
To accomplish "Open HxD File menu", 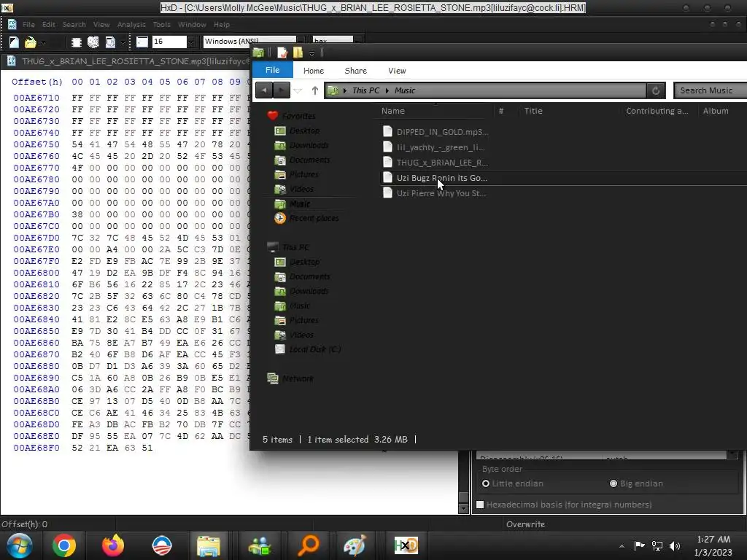I will [28, 24].
